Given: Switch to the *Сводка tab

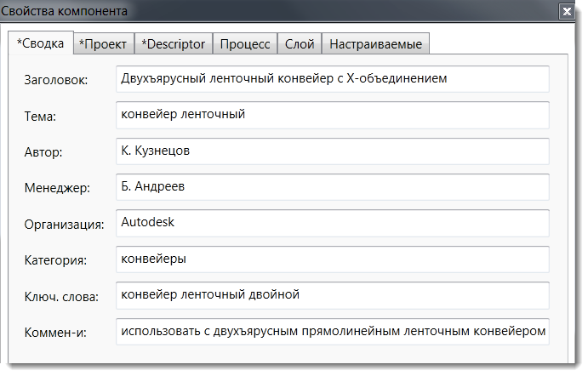Looking at the screenshot, I should coord(41,43).
